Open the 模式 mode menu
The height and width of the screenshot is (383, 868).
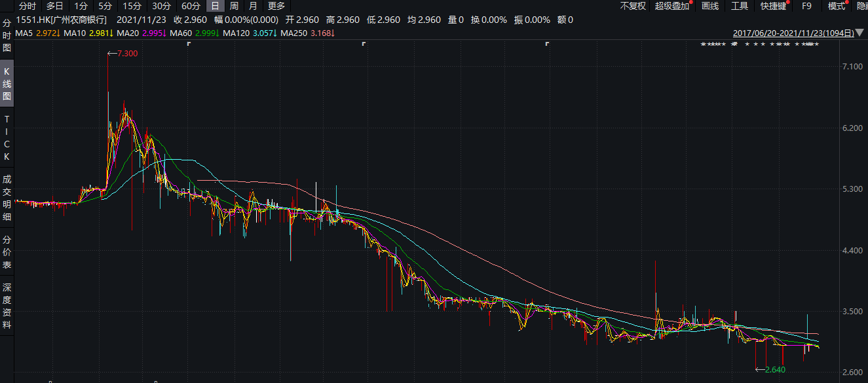click(837, 6)
